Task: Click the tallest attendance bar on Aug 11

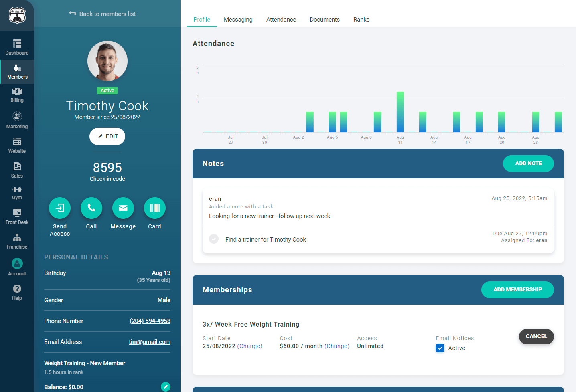Action: point(400,112)
